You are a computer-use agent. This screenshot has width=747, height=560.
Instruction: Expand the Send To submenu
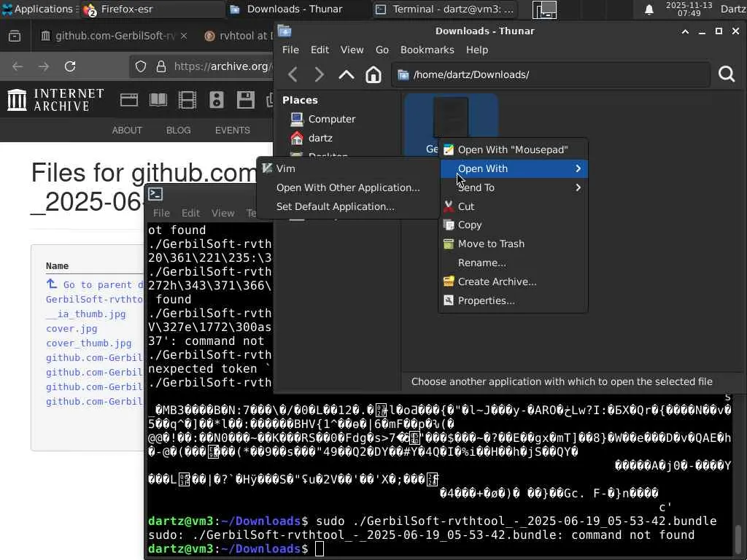513,187
